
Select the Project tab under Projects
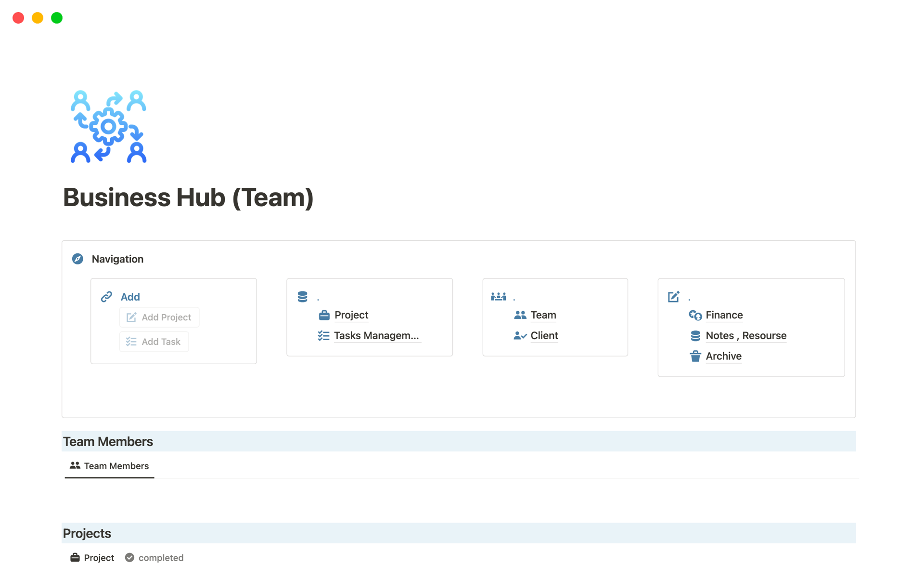(x=92, y=558)
